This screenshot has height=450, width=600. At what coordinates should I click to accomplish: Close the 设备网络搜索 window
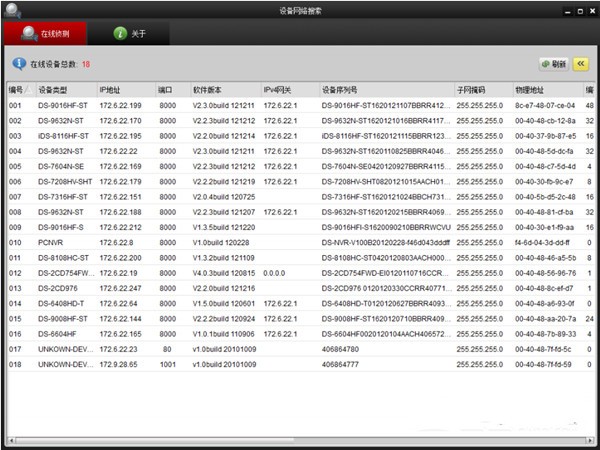click(x=588, y=8)
